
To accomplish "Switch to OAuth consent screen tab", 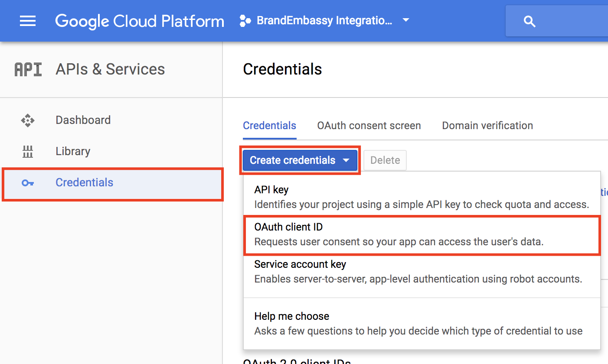I will pyautogui.click(x=369, y=126).
